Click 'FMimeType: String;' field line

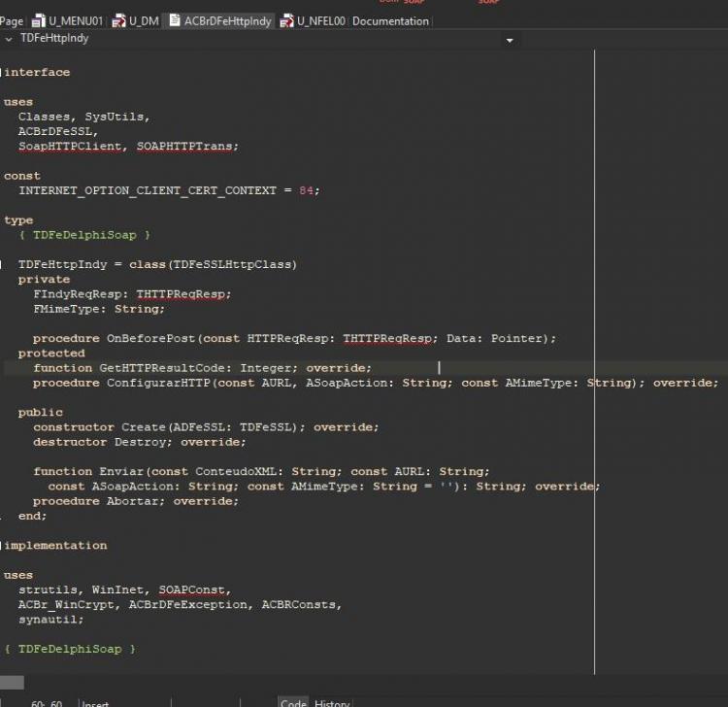(99, 309)
